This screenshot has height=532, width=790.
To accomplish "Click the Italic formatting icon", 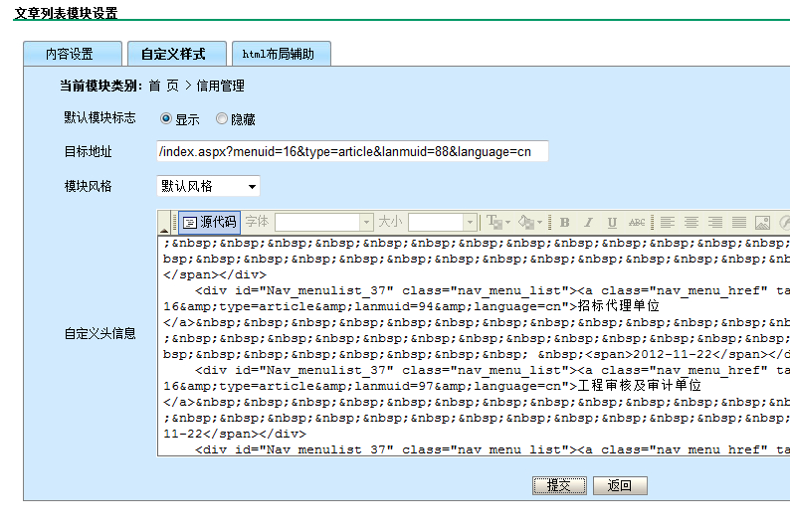I will tap(589, 222).
